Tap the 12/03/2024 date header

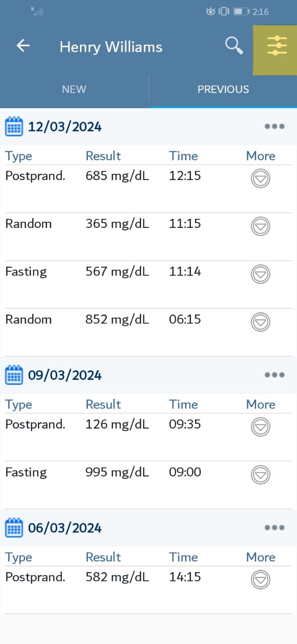[x=65, y=127]
